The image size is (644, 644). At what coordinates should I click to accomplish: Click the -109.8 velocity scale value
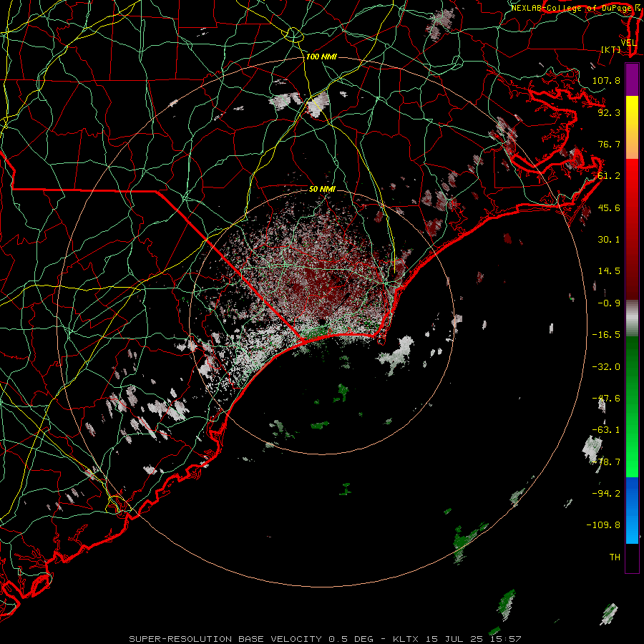[603, 525]
